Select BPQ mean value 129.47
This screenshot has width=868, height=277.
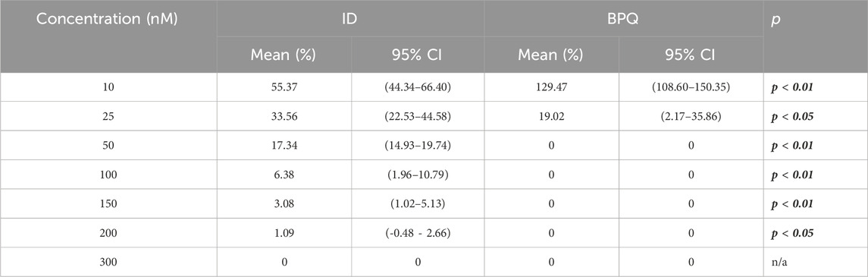[553, 87]
